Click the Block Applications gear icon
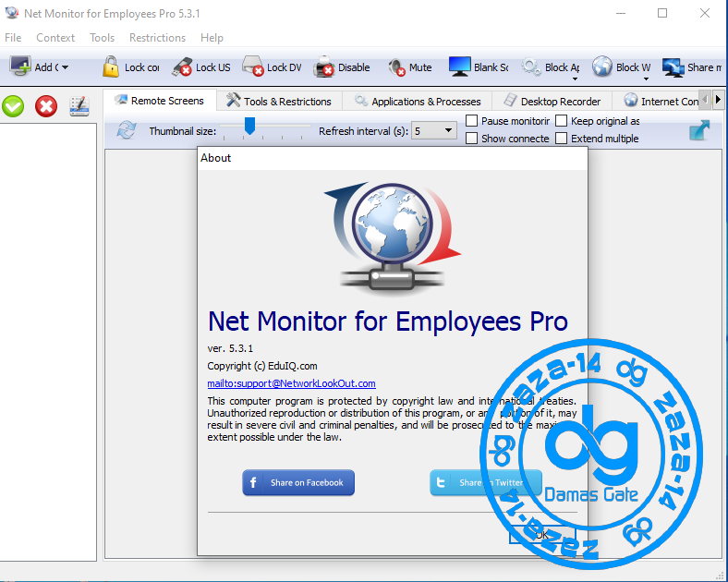This screenshot has width=728, height=582. point(531,67)
